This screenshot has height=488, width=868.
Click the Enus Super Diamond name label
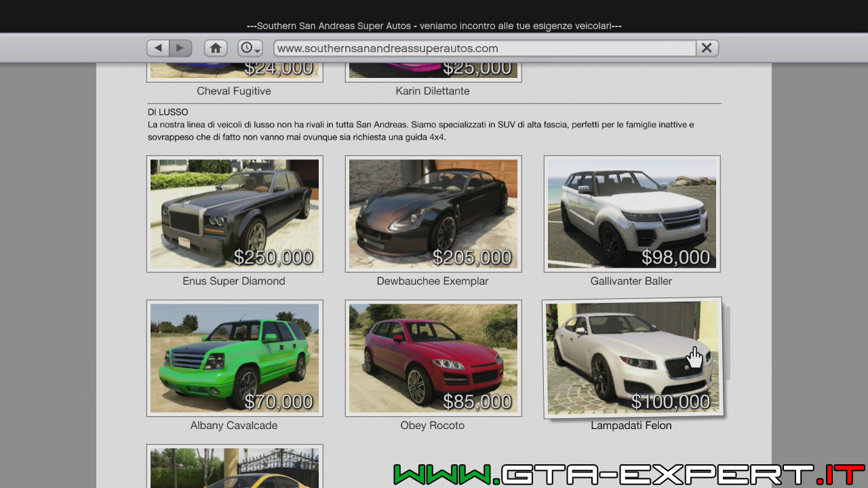[x=234, y=281]
